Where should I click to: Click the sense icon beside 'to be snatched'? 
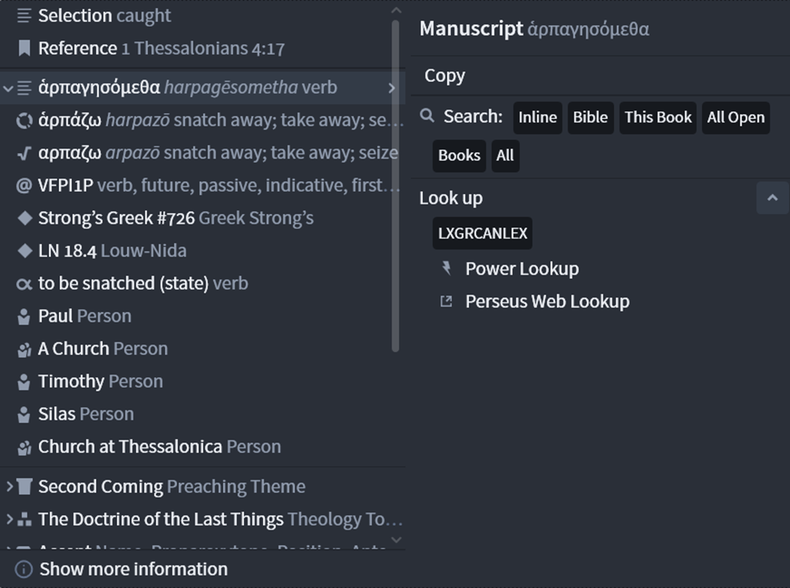24,284
